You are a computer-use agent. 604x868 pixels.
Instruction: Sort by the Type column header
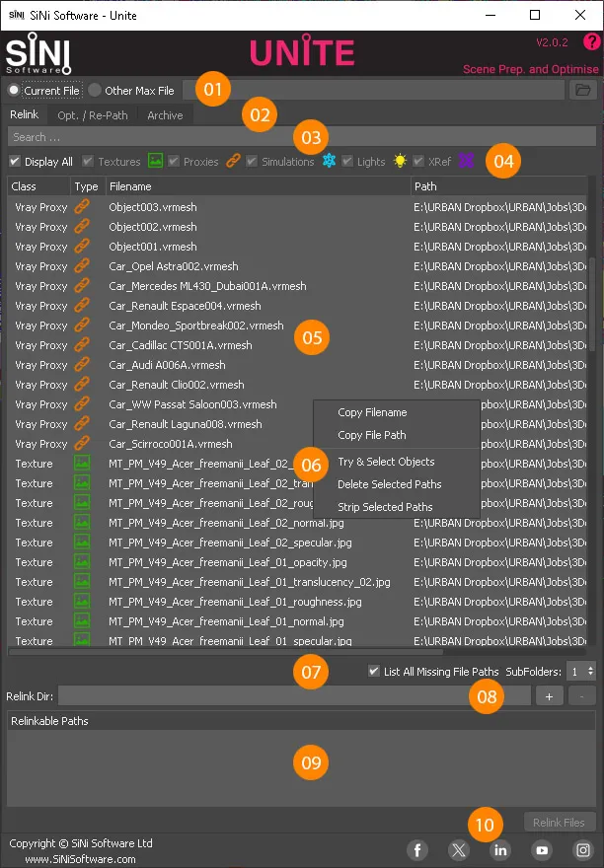88,186
